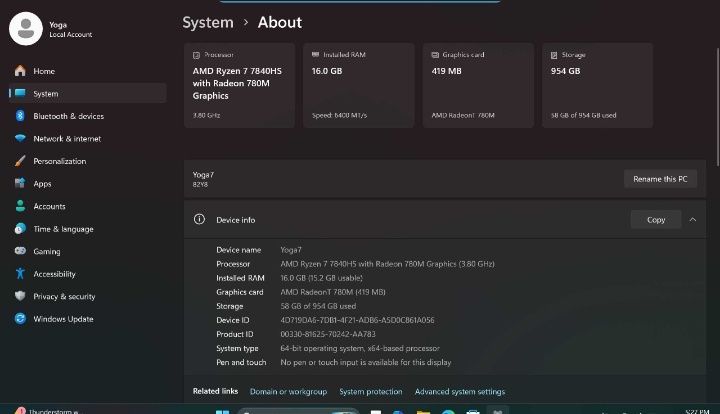The width and height of the screenshot is (720, 414).
Task: Click "AMD RadeonT 780M (419 MB)" row value
Action: pos(333,292)
